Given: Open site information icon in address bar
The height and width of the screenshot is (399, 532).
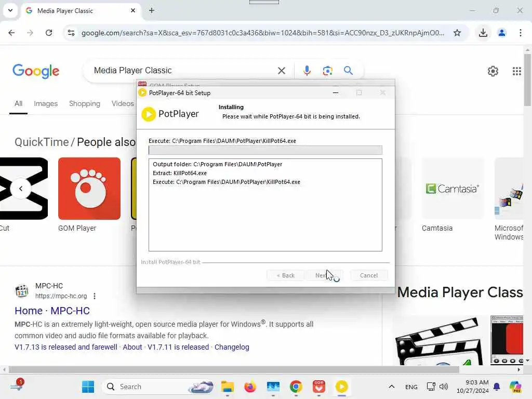Looking at the screenshot, I should coord(71,33).
